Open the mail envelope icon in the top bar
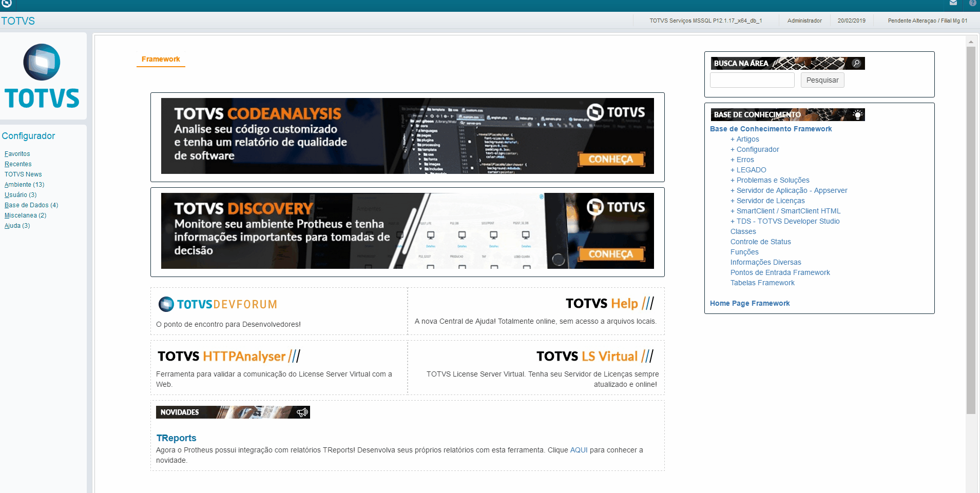The image size is (980, 493). (x=953, y=3)
